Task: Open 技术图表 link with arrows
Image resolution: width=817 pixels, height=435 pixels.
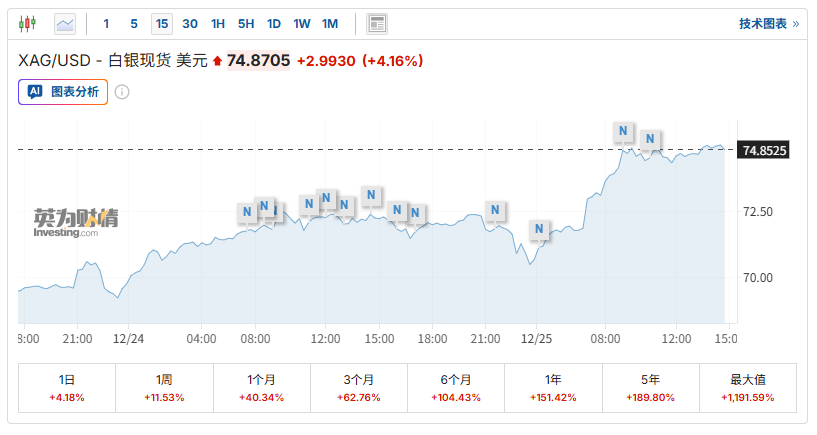Action: coord(768,23)
